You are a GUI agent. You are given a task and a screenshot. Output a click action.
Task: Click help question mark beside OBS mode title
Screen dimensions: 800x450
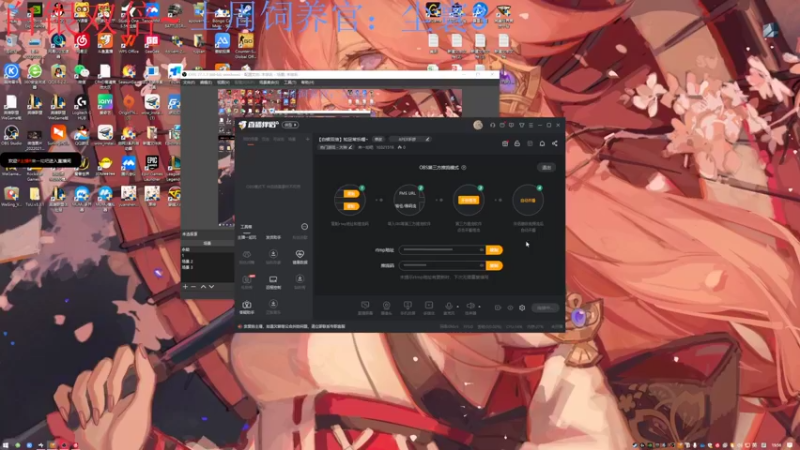point(464,167)
